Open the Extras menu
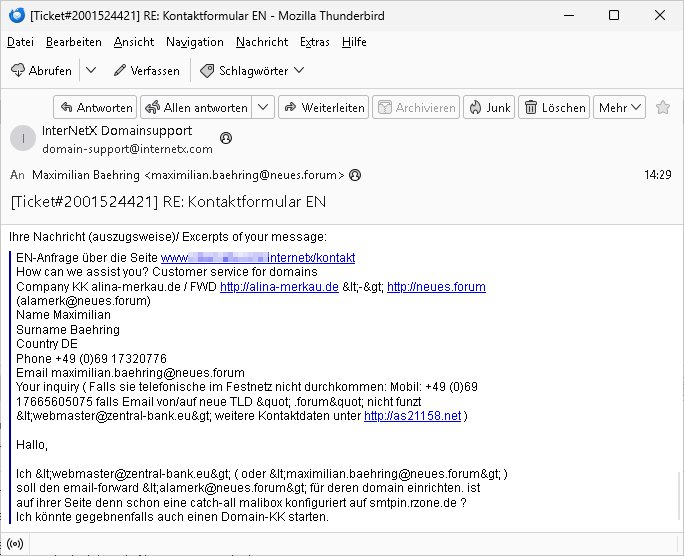 [x=314, y=42]
